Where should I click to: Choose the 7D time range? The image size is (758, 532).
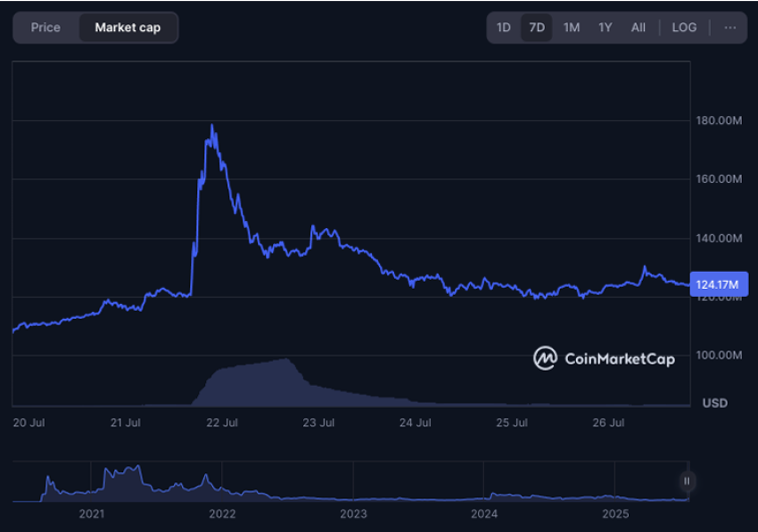click(537, 28)
